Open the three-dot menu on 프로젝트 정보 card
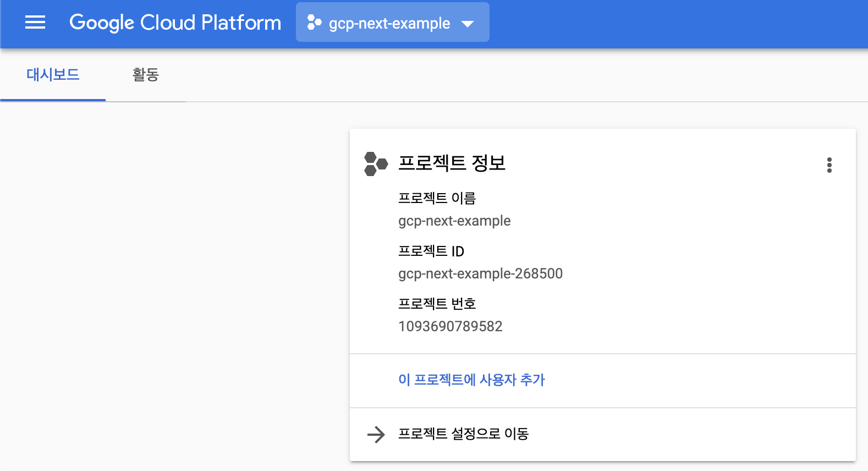 tap(829, 165)
